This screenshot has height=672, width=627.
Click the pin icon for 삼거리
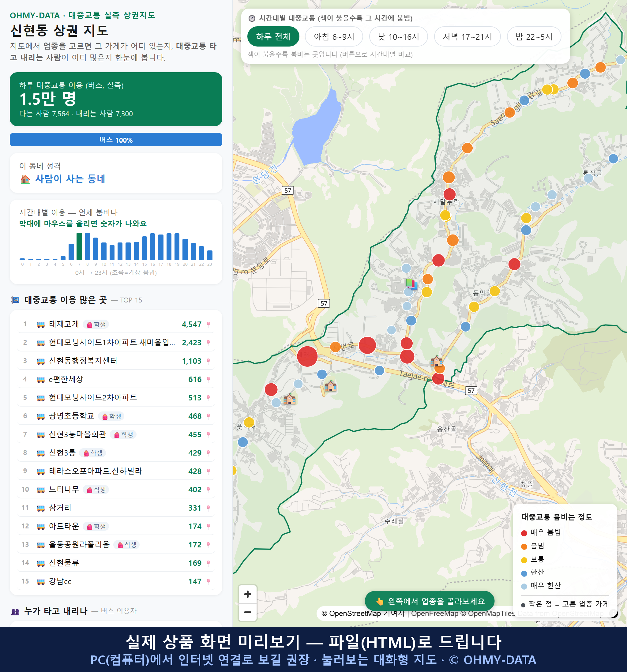208,508
